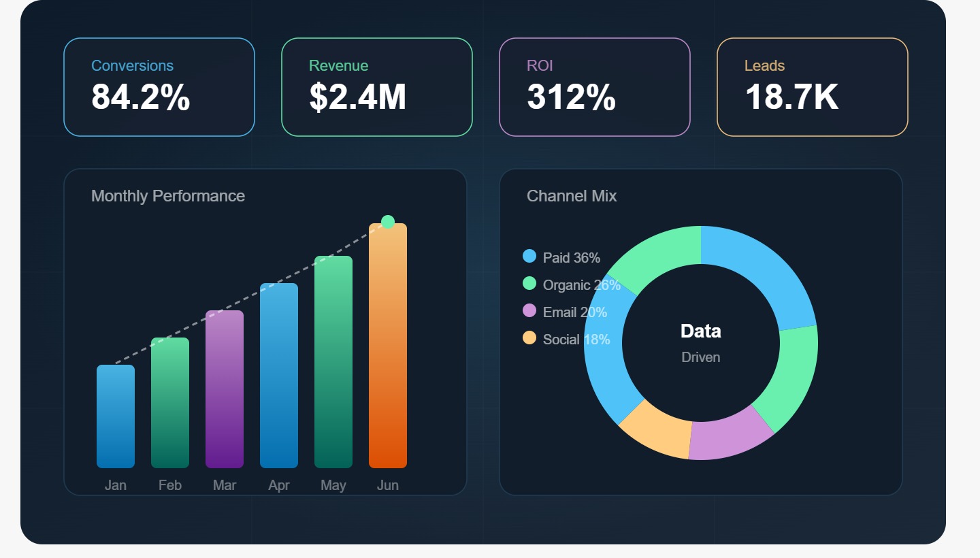Click the '84.2%' conversions value

pyautogui.click(x=141, y=97)
